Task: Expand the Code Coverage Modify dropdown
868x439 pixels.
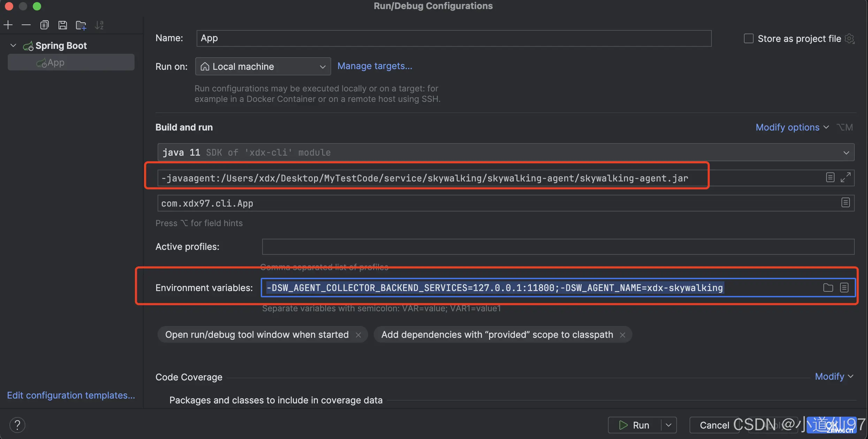Action: [x=834, y=376]
